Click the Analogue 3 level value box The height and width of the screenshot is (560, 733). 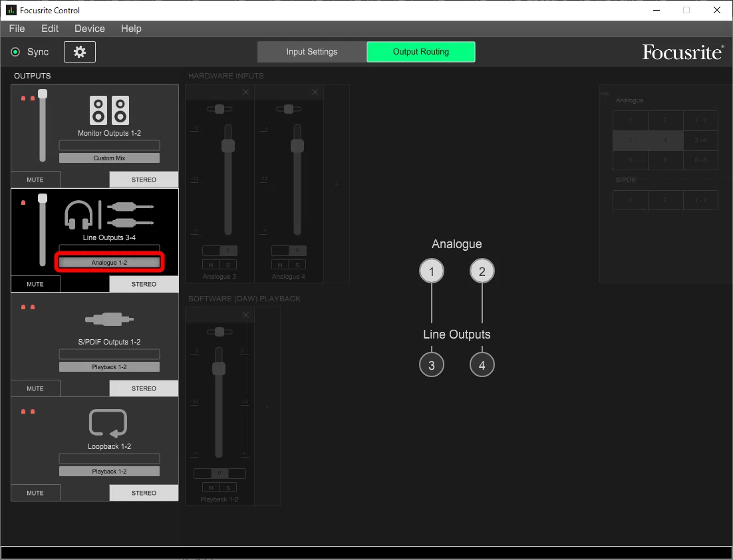(x=220, y=251)
